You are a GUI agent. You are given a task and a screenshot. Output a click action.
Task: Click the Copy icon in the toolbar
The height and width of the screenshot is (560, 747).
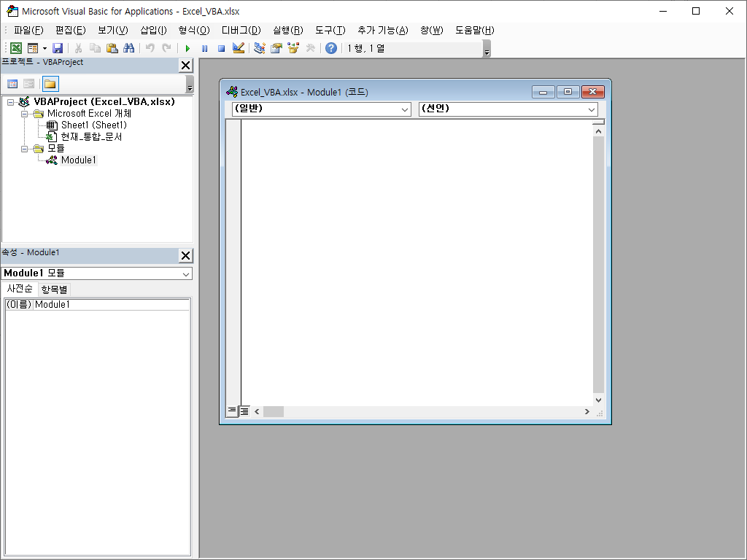pyautogui.click(x=96, y=48)
